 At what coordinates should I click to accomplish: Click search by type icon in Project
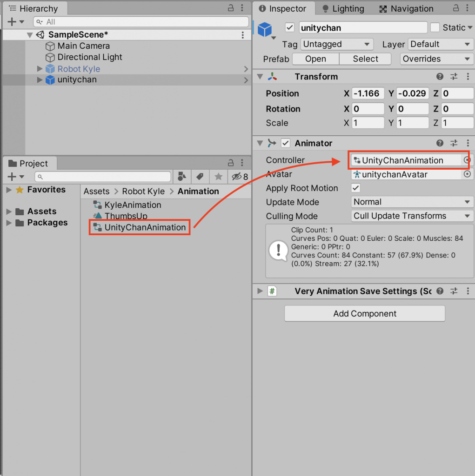[182, 177]
